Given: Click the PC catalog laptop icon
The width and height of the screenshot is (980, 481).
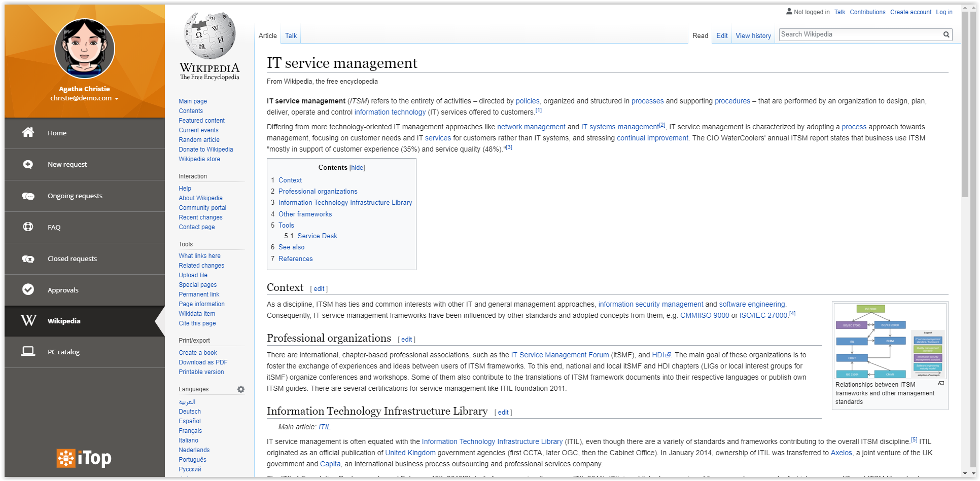Looking at the screenshot, I should pyautogui.click(x=28, y=351).
